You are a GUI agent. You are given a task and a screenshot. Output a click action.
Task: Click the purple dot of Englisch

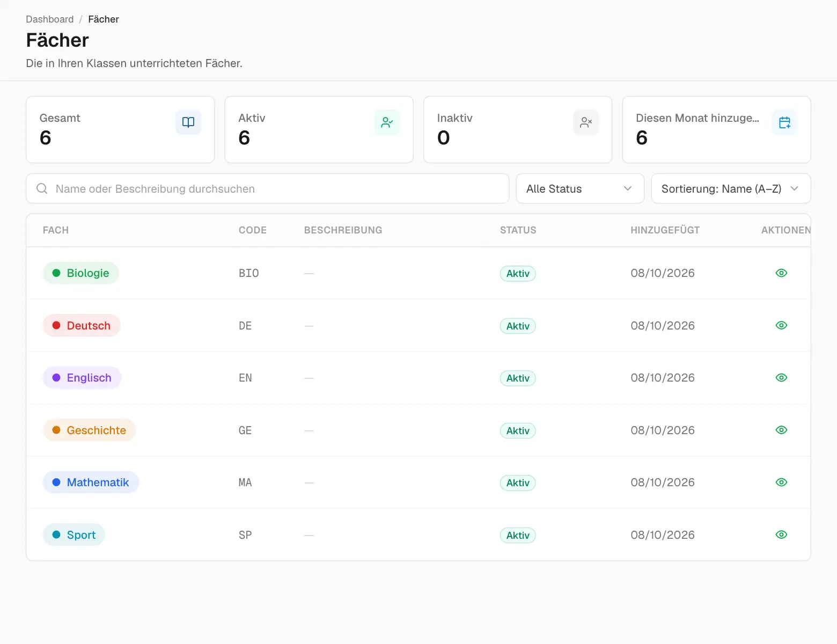(56, 378)
